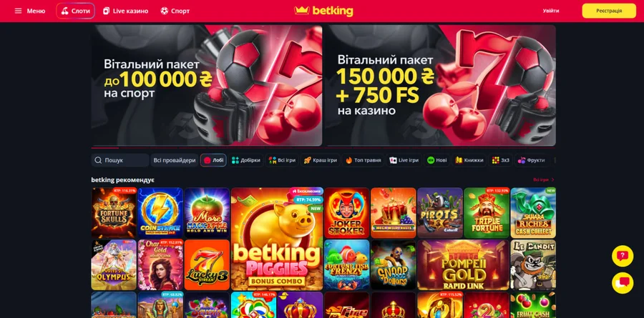Open the Спорт section

point(175,11)
